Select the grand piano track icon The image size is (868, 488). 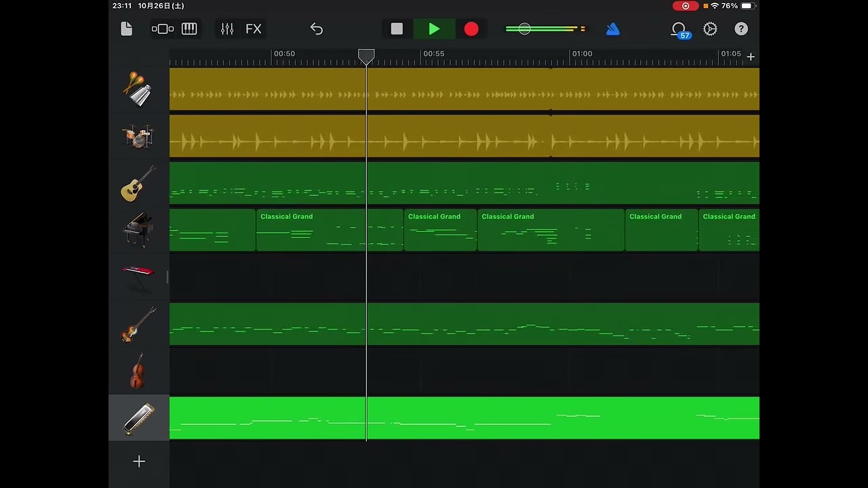138,230
